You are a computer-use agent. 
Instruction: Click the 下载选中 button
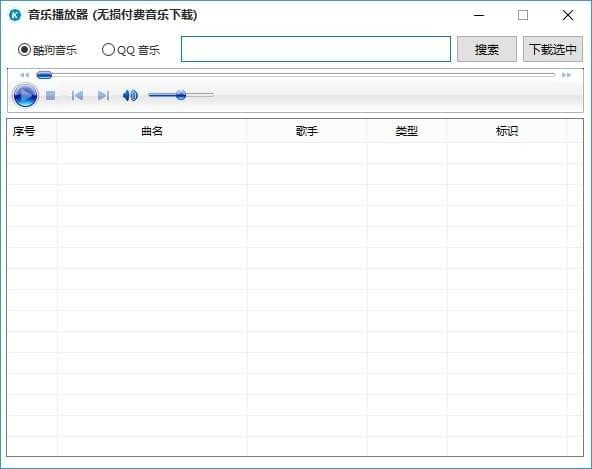553,49
